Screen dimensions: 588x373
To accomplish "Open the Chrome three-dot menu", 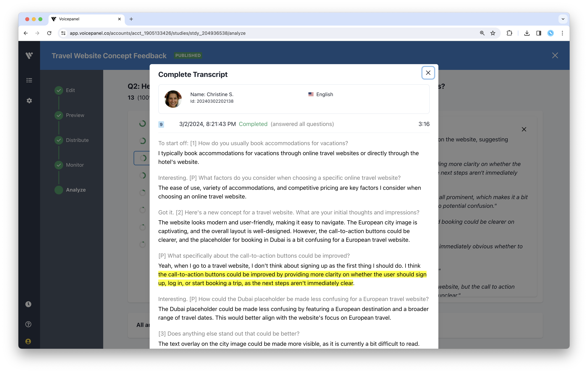I will tap(562, 33).
